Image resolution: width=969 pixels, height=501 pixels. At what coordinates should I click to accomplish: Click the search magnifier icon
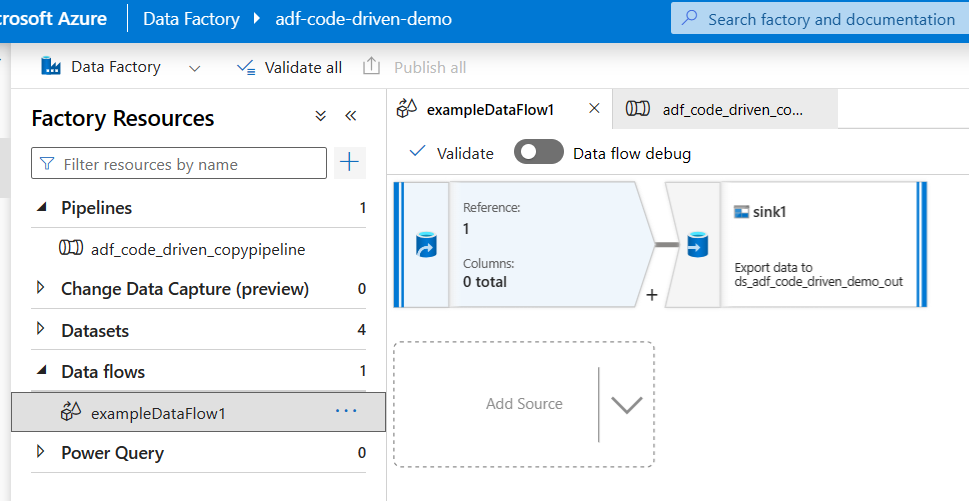(690, 18)
